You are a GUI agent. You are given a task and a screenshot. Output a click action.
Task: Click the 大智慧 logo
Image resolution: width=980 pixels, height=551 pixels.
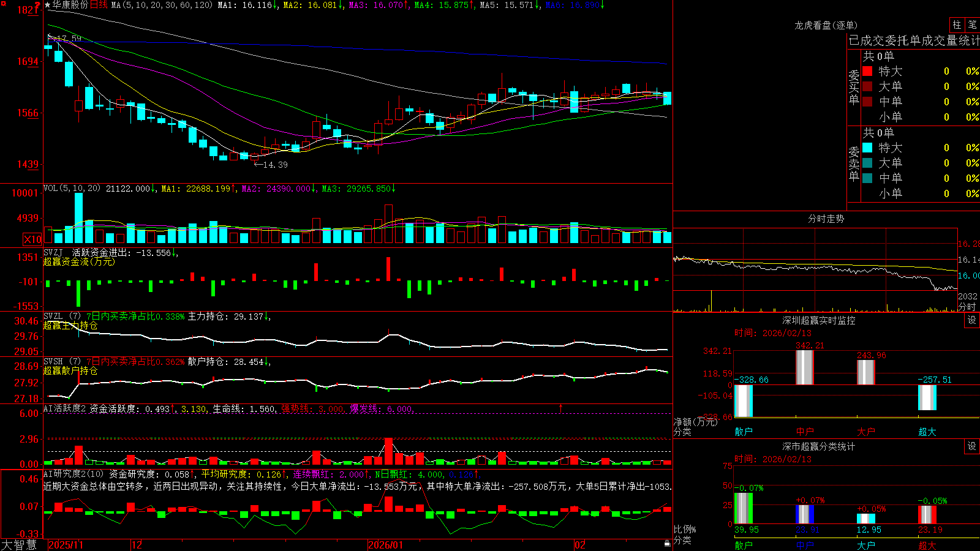pyautogui.click(x=19, y=544)
